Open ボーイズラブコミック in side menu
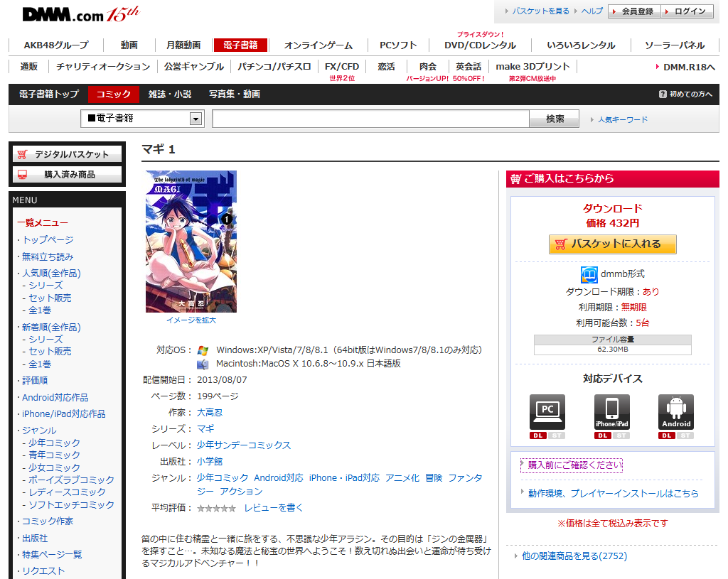 pos(71,480)
